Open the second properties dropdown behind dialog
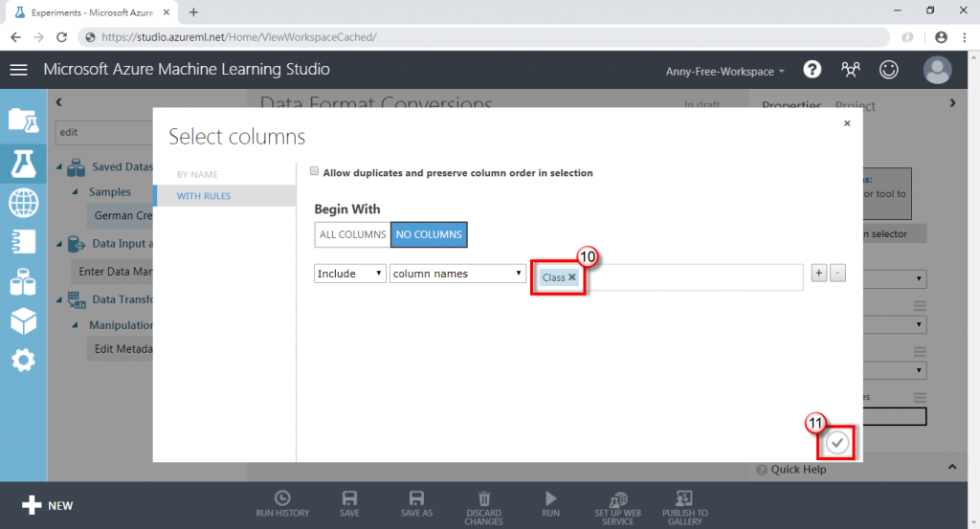 [x=895, y=324]
